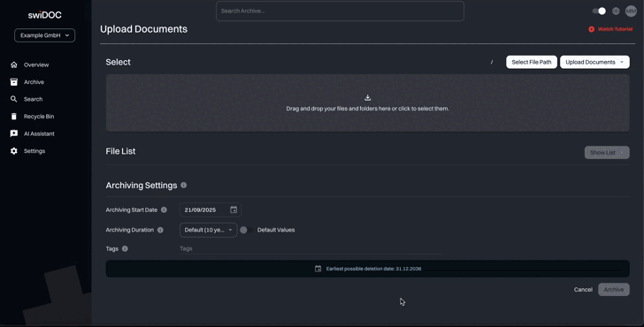Open Settings from sidebar
The image size is (644, 327).
point(34,151)
